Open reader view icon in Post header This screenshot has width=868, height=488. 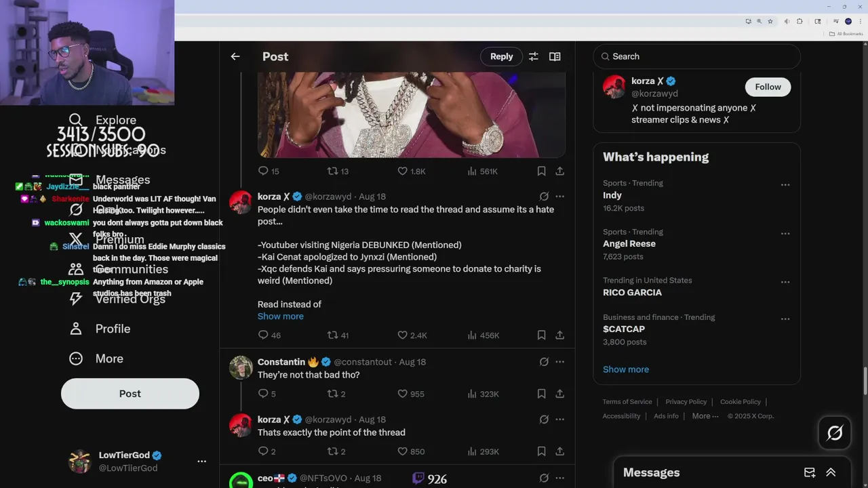pos(555,56)
